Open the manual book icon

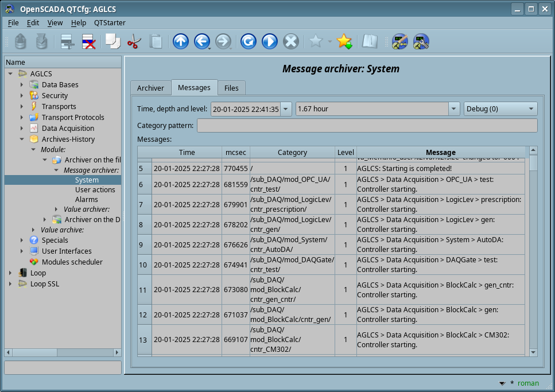click(x=369, y=41)
